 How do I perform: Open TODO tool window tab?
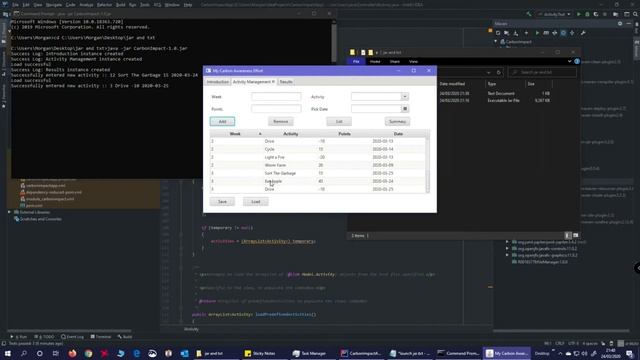tap(44, 337)
